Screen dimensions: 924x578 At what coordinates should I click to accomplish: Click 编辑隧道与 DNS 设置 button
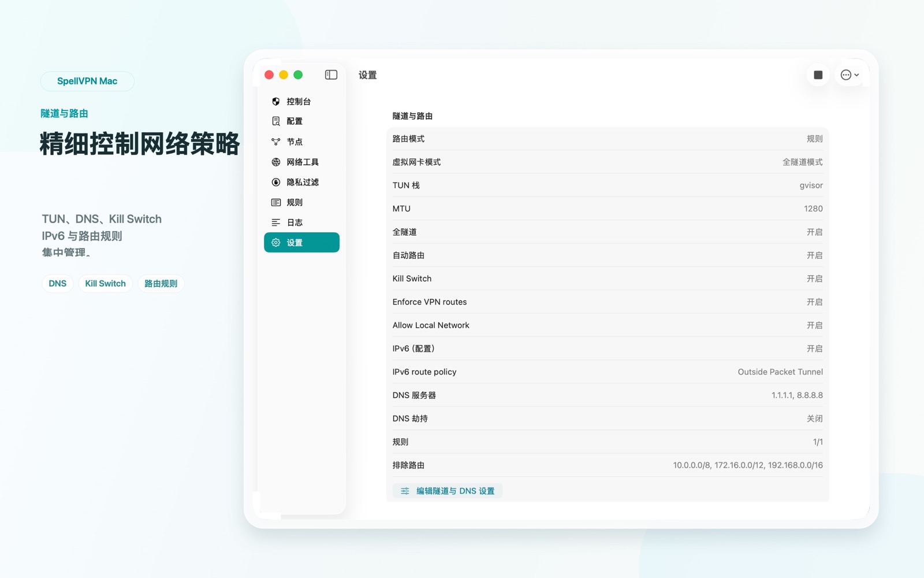(x=448, y=491)
